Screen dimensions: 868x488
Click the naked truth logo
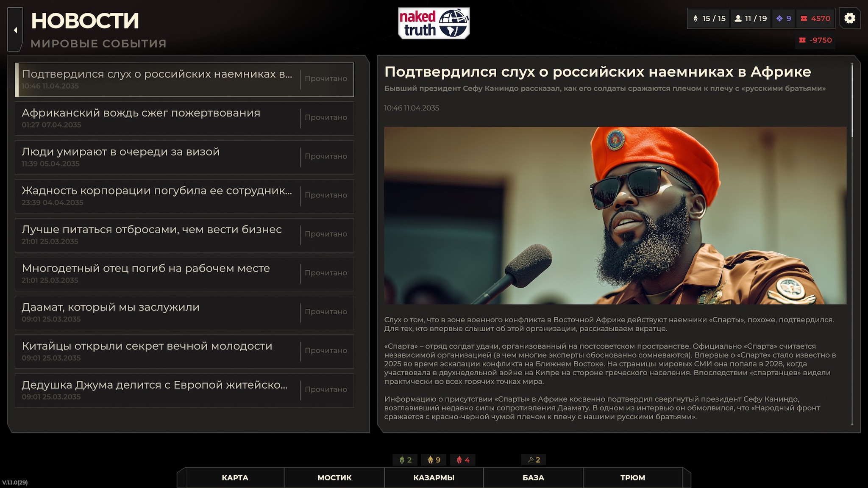[434, 23]
